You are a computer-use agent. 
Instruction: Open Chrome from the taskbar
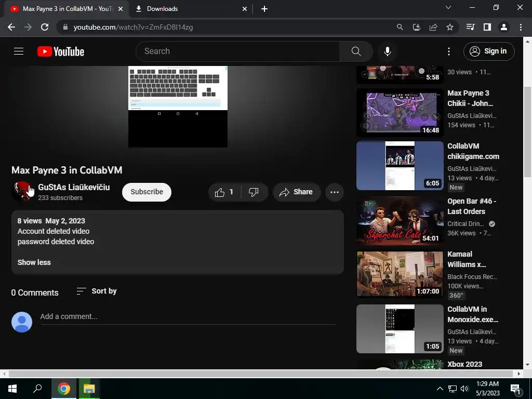(63, 389)
